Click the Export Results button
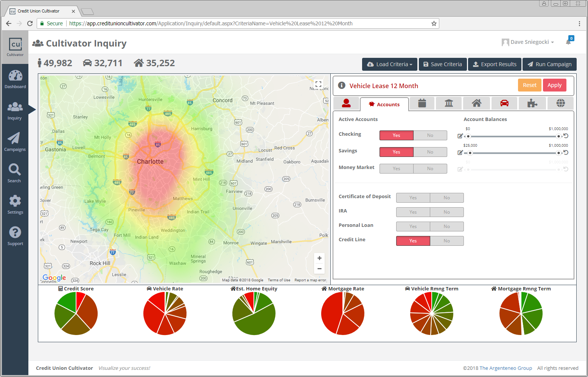Viewport: 588px width, 377px height. click(495, 64)
